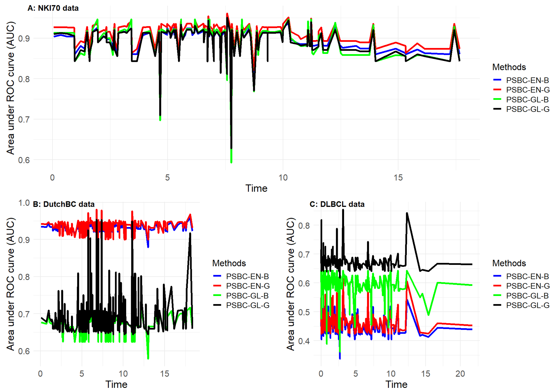Click green PSBC-GL-B swatch in panel B legend
Viewport: 556px width, 392px height.
point(217,295)
